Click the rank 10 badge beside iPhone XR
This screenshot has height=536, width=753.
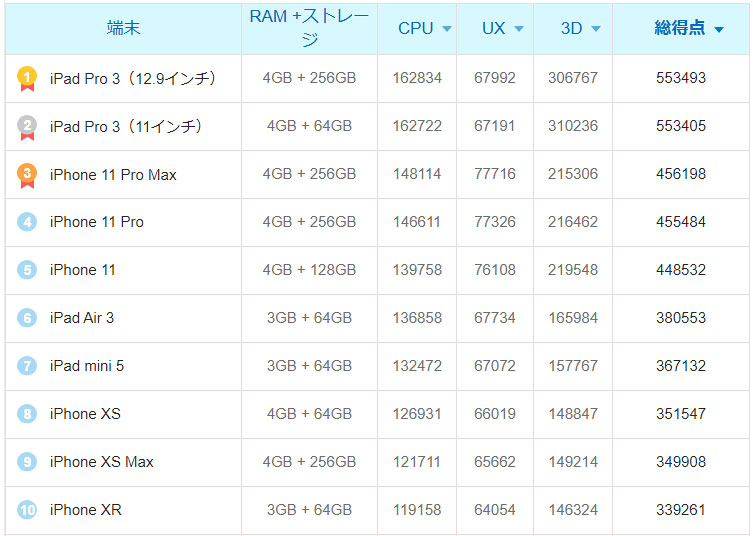27,510
